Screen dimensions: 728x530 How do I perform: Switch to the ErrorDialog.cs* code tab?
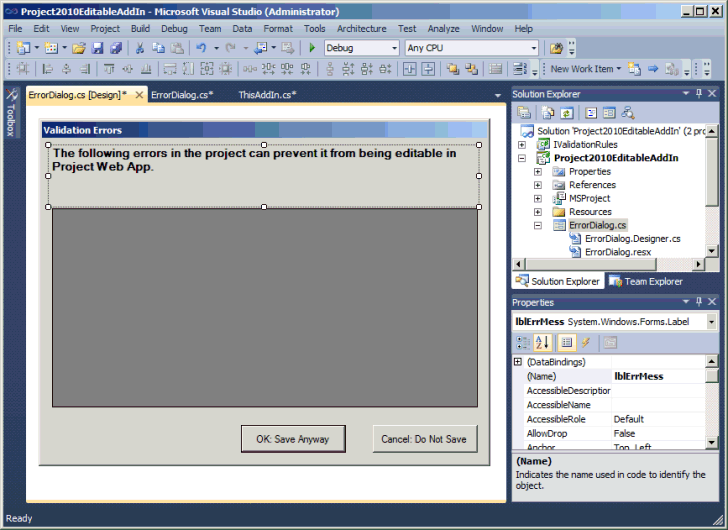182,95
